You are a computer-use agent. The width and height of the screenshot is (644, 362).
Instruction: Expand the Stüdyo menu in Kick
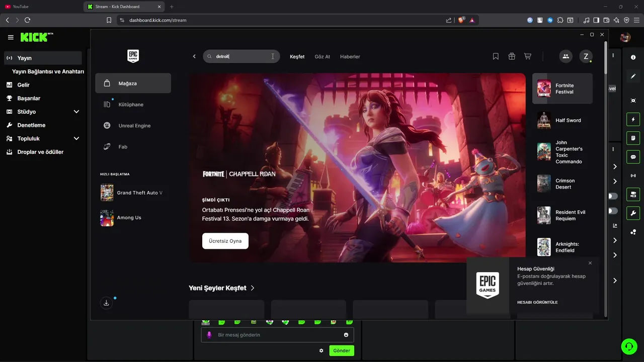point(76,112)
